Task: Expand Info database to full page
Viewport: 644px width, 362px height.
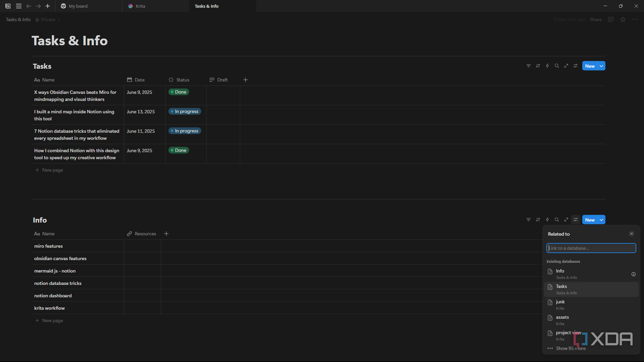Action: coord(566,220)
